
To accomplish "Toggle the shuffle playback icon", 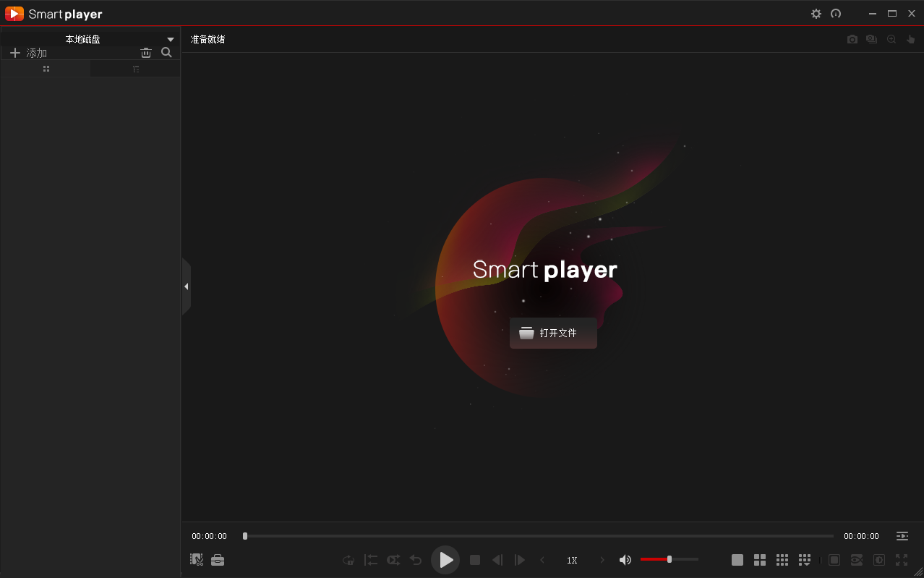I will (x=393, y=560).
